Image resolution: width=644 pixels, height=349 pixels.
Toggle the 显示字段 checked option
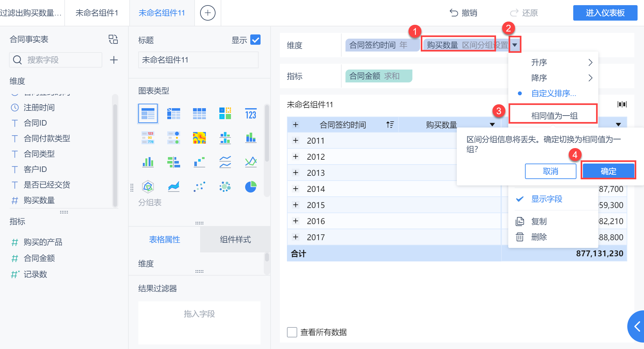[547, 199]
